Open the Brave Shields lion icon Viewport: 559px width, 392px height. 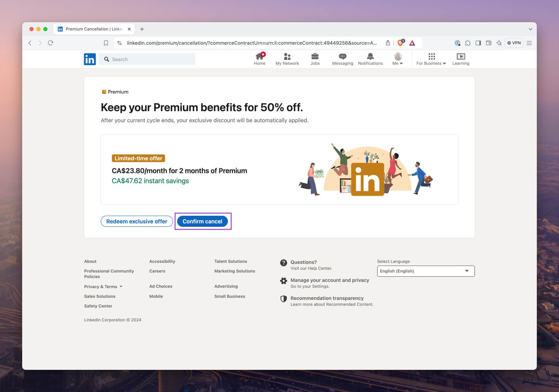pyautogui.click(x=401, y=43)
